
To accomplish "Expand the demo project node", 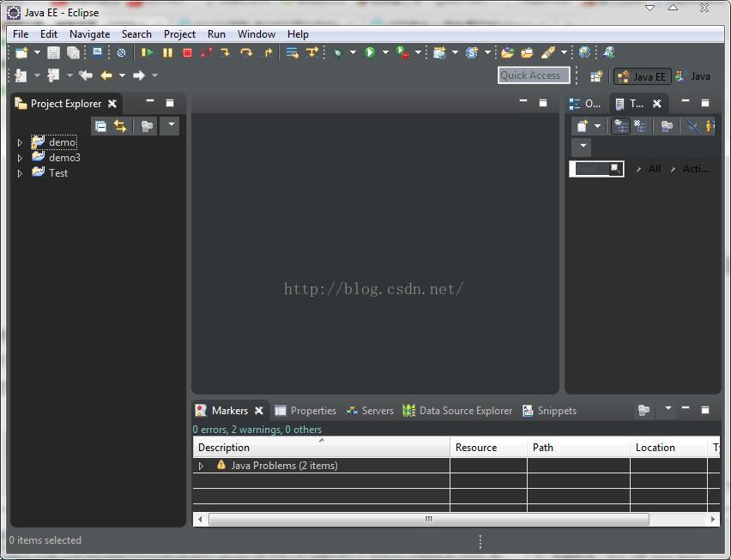I will tap(20, 142).
